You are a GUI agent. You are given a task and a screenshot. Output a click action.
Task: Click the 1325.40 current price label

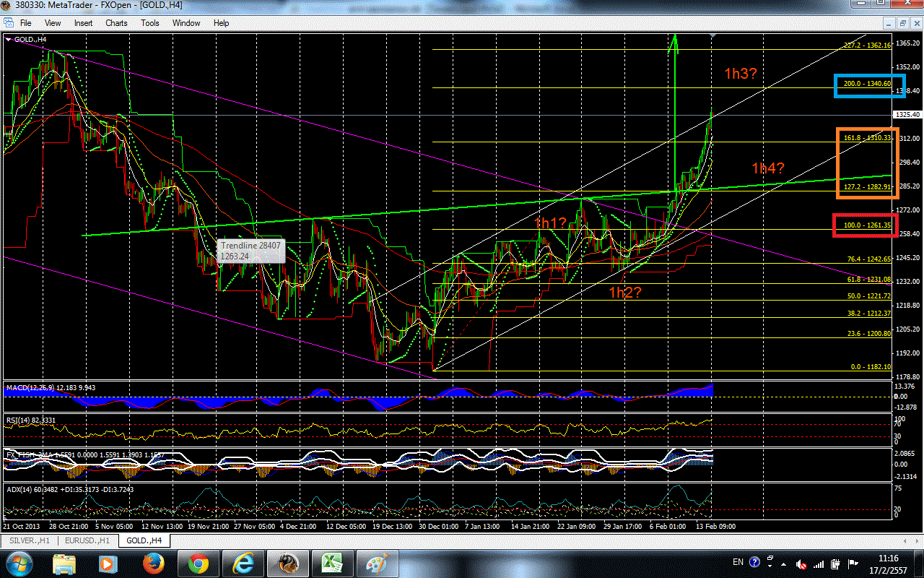[x=907, y=114]
